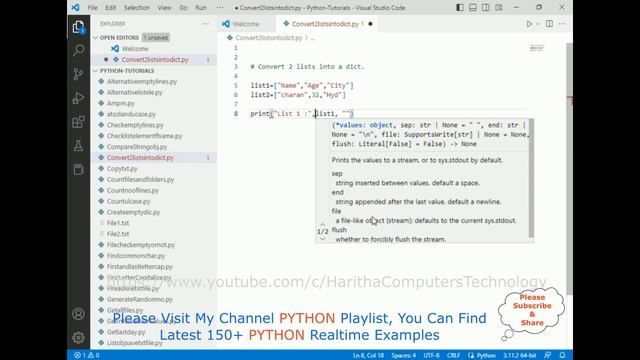The image size is (640, 360).
Task: Select Convert2listsintodict.py in Open Editors
Action: pyautogui.click(x=155, y=60)
